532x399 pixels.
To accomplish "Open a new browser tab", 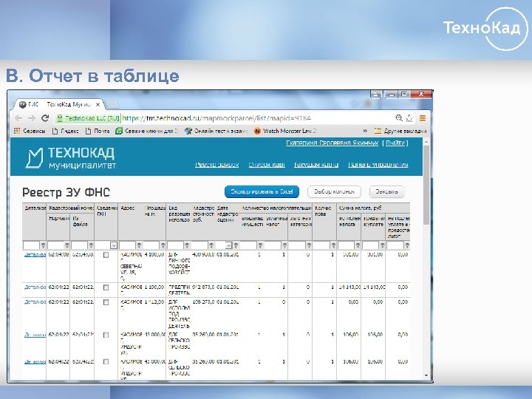I will tap(112, 104).
